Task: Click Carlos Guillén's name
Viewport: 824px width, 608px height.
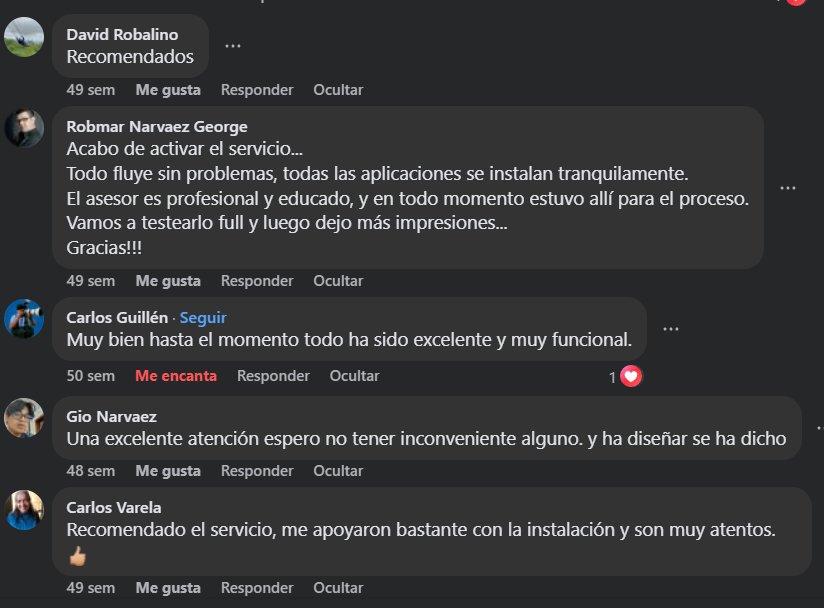Action: pyautogui.click(x=118, y=317)
